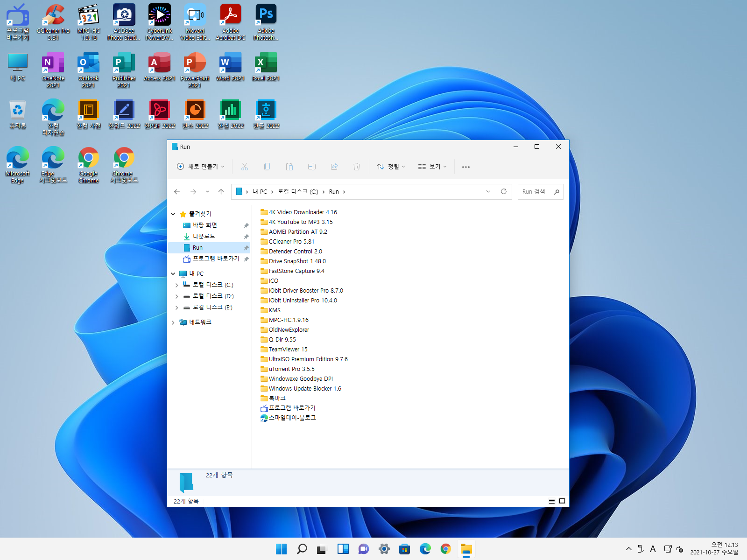
Task: Go up one folder level arrow
Action: pos(221,192)
